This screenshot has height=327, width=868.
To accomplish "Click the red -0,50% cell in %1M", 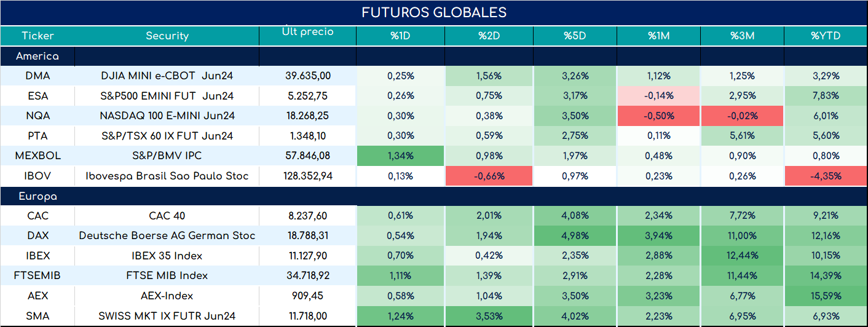I will [660, 116].
